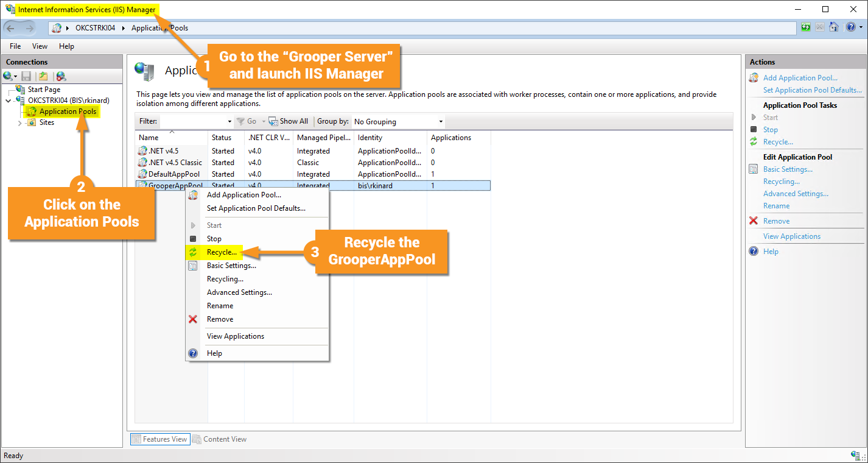Switch to the Content View tab
Screen dimensions: 868x463
(220, 439)
